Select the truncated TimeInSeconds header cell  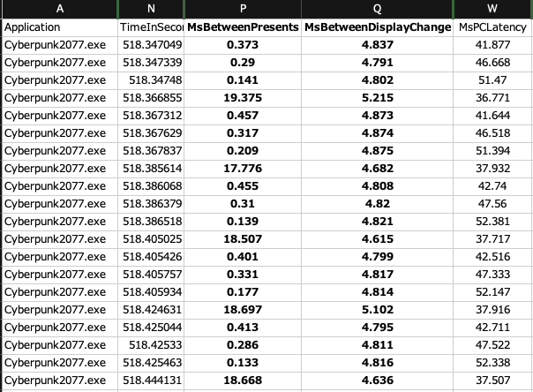[x=151, y=28]
